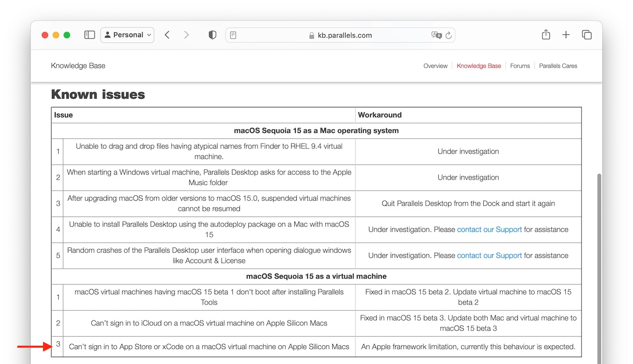Click contact our Support in autodeploy row
This screenshot has height=364, width=633.
[490, 229]
